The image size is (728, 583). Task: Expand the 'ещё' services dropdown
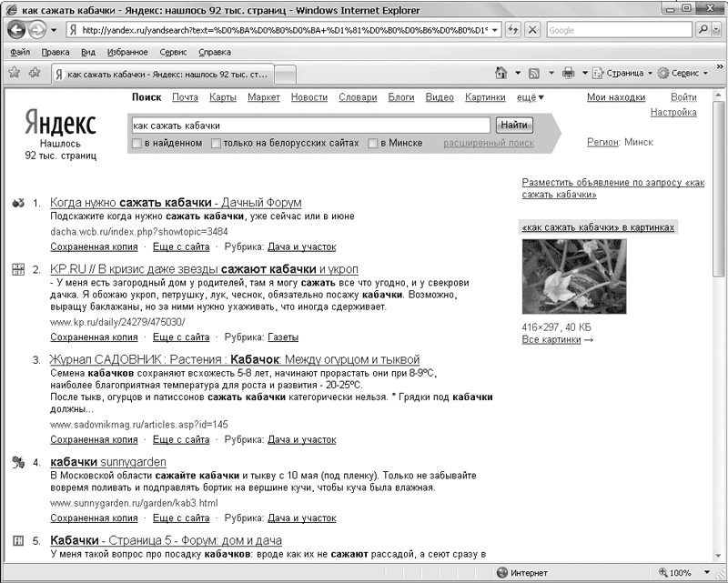coord(530,97)
